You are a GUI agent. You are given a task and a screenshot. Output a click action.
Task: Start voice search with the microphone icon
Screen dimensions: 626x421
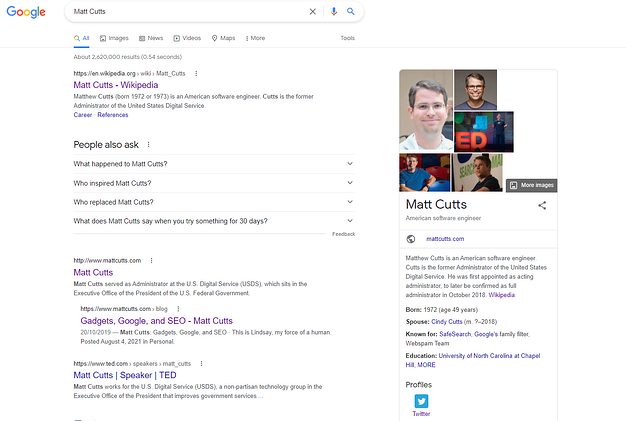[334, 12]
